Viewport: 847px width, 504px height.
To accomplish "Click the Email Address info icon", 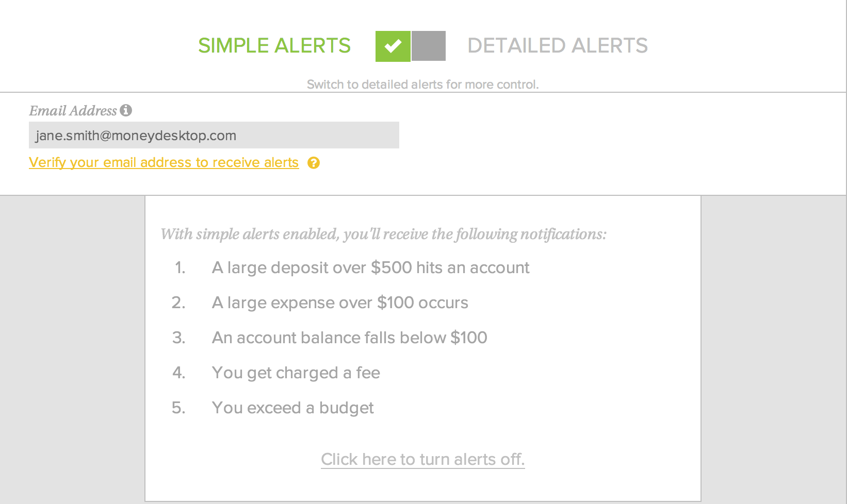I will [126, 110].
